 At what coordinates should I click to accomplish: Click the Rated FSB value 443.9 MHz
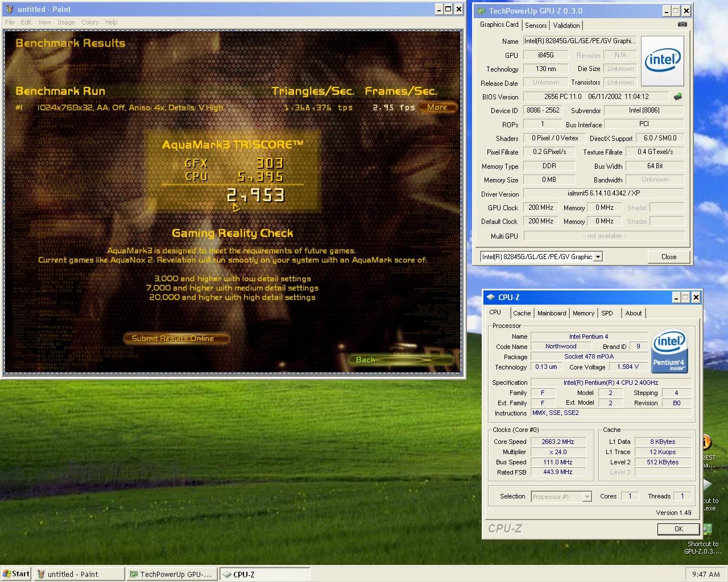coord(558,472)
